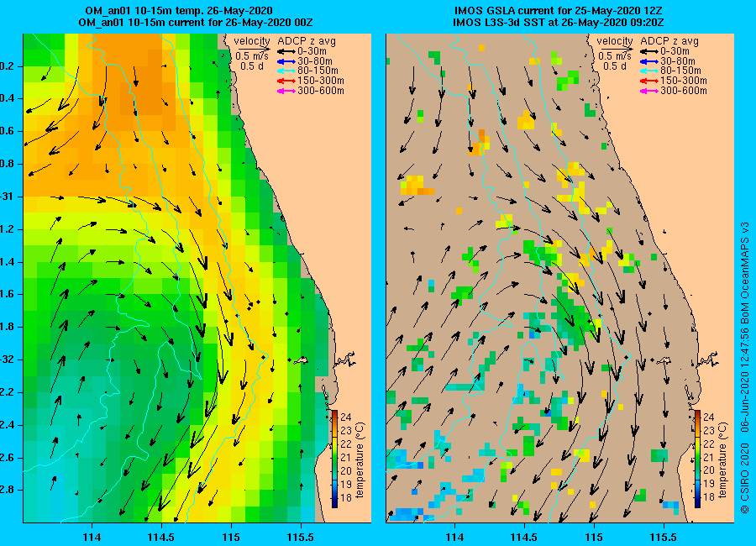Click the black 0-30m arrow in right legend

(x=649, y=51)
